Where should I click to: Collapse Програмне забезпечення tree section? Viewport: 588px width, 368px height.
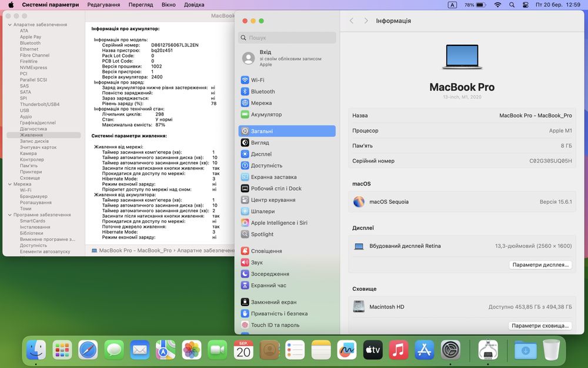click(x=10, y=215)
